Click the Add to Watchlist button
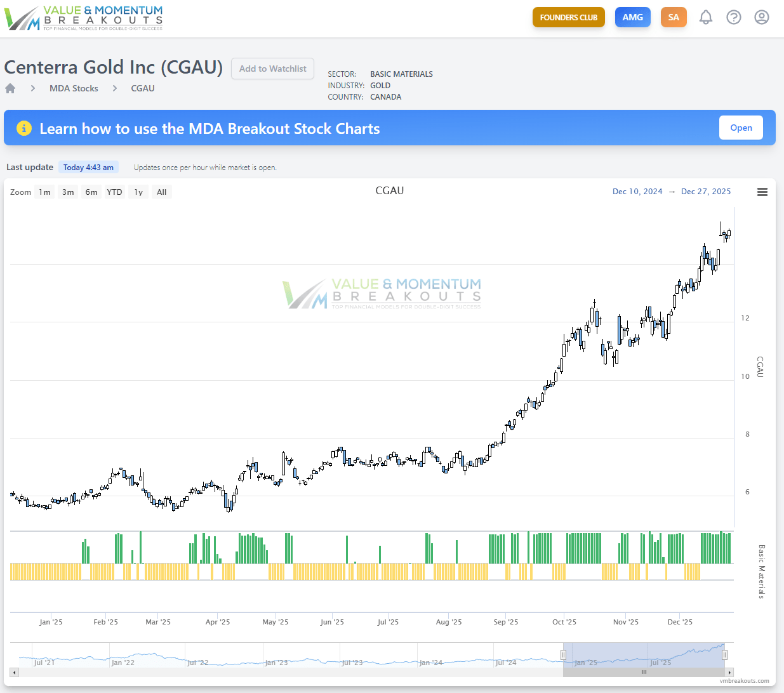 [272, 69]
